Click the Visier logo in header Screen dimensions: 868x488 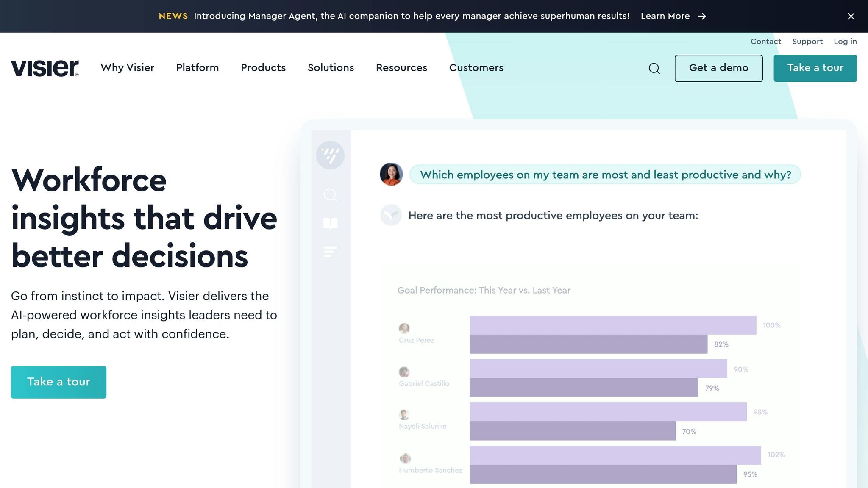coord(45,68)
